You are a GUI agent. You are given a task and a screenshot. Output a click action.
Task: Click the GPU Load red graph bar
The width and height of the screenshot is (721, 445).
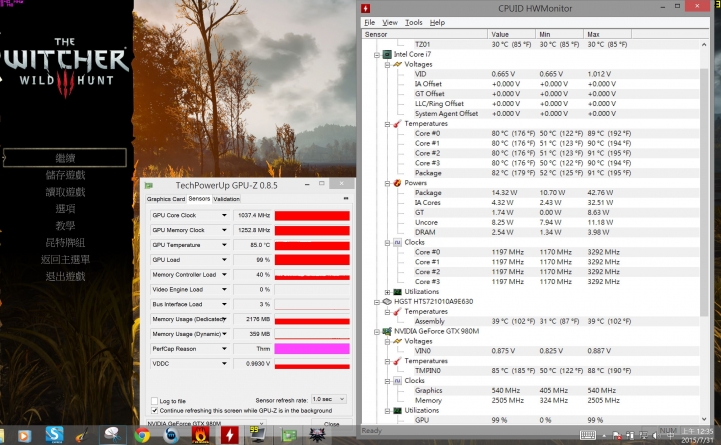click(312, 260)
